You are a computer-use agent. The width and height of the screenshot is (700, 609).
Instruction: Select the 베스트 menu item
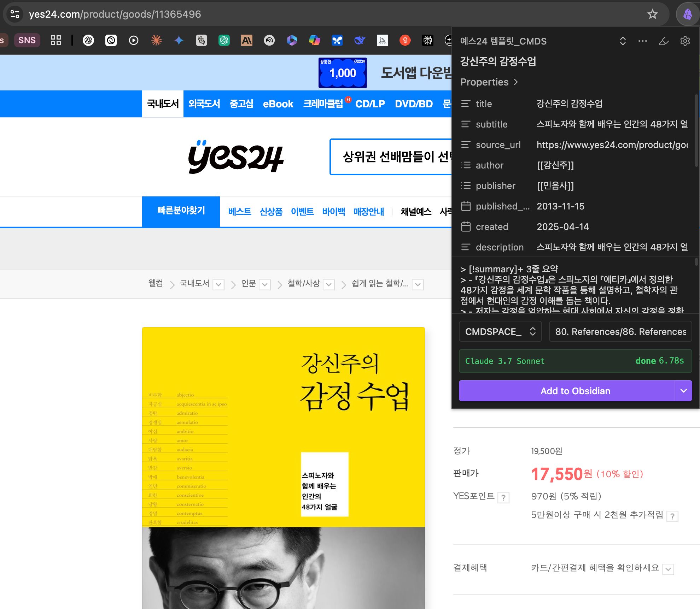point(240,211)
